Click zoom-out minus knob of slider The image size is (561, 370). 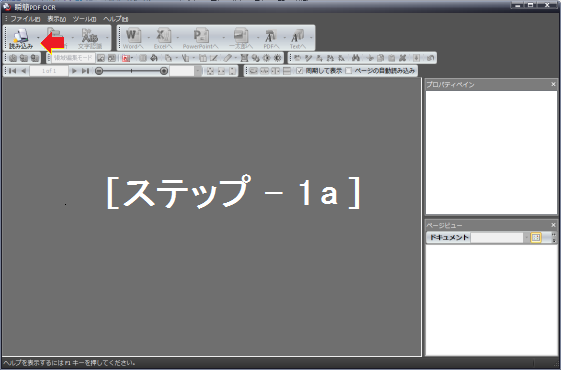pos(99,71)
